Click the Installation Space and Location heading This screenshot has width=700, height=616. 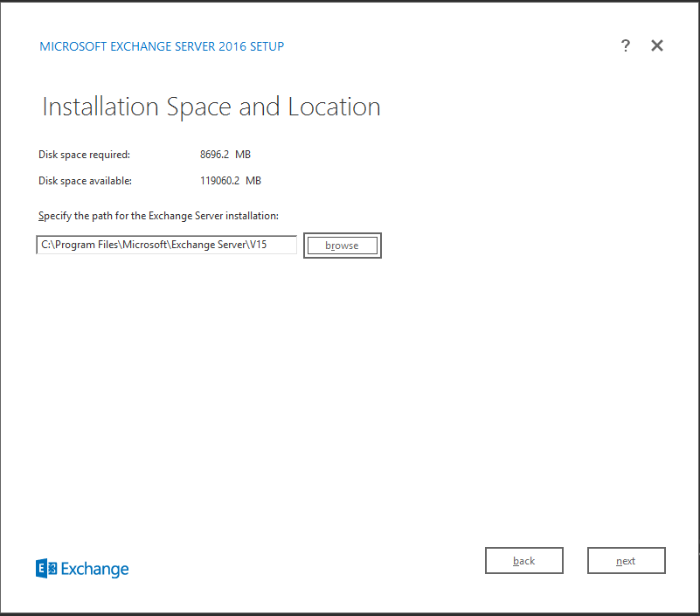[x=211, y=107]
